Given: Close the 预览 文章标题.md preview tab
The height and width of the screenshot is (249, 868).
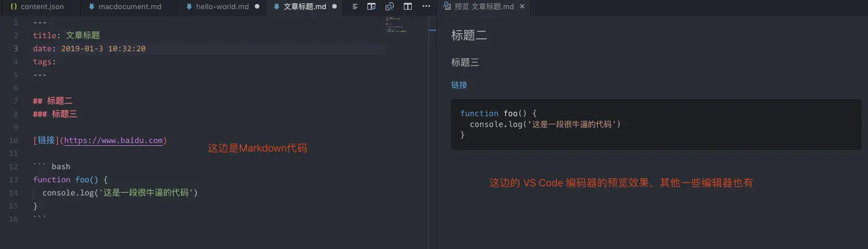Looking at the screenshot, I should [522, 7].
